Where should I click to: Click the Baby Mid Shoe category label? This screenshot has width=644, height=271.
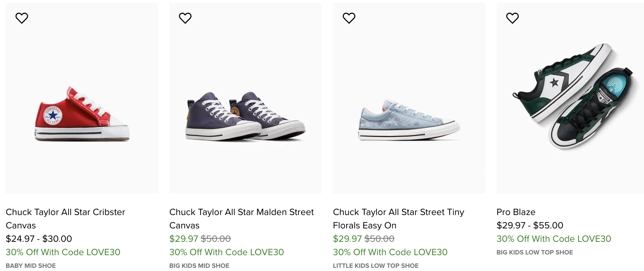point(31,266)
